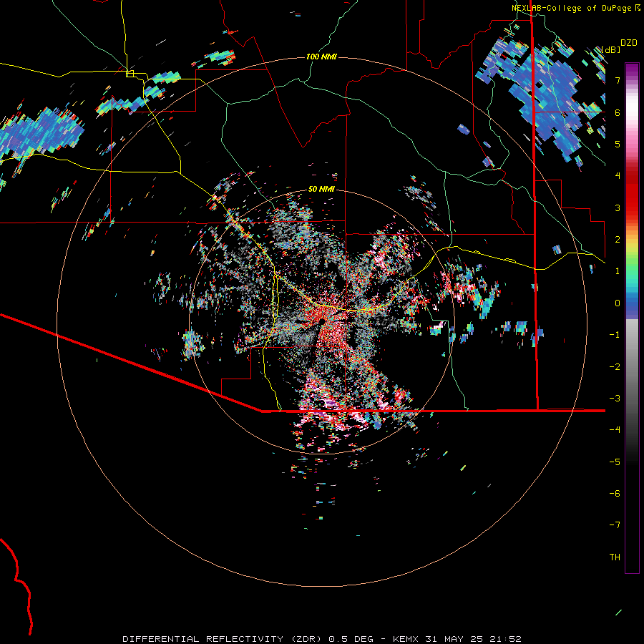This screenshot has width=644, height=644.
Task: Click the color scale value -3
Action: [x=615, y=399]
